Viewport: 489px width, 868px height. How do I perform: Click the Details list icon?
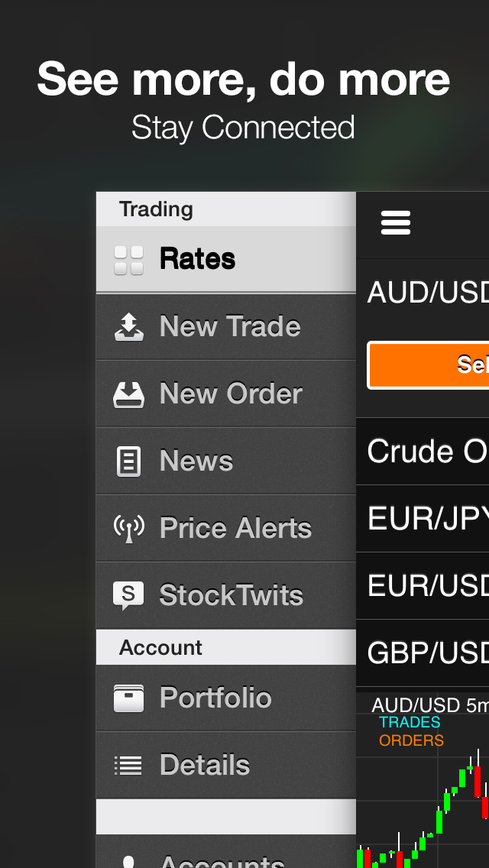[x=128, y=766]
